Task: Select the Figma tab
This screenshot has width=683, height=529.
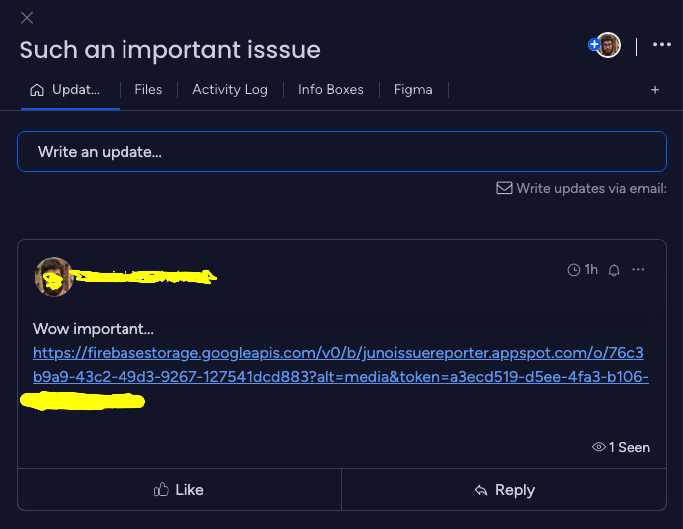Action: (413, 90)
